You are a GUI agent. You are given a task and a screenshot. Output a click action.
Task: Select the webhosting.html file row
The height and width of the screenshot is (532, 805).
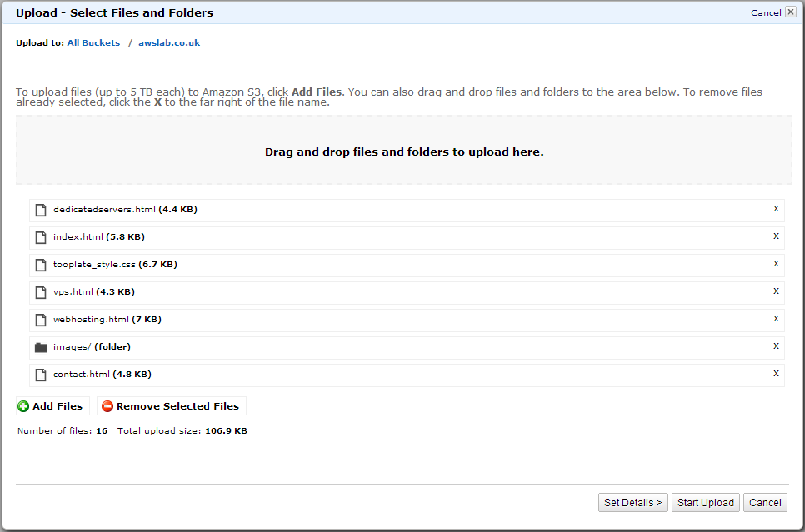407,320
